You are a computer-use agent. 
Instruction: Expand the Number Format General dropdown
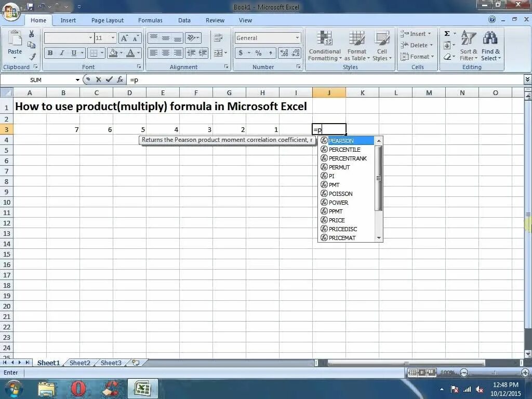[297, 38]
